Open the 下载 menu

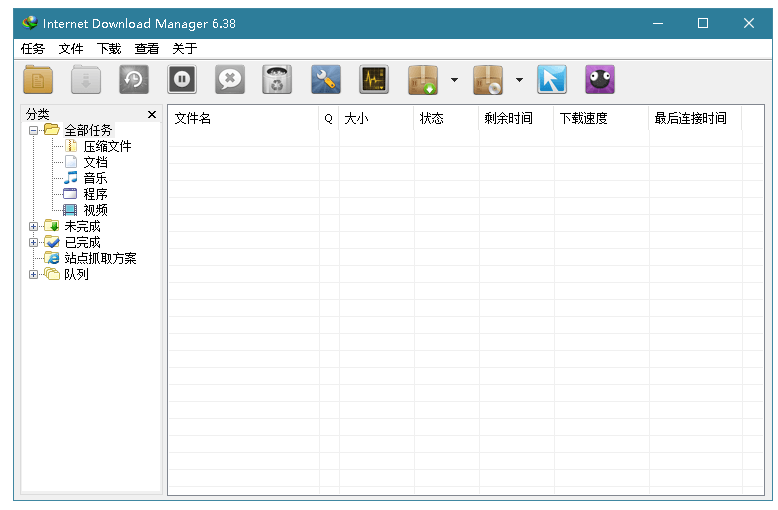109,48
